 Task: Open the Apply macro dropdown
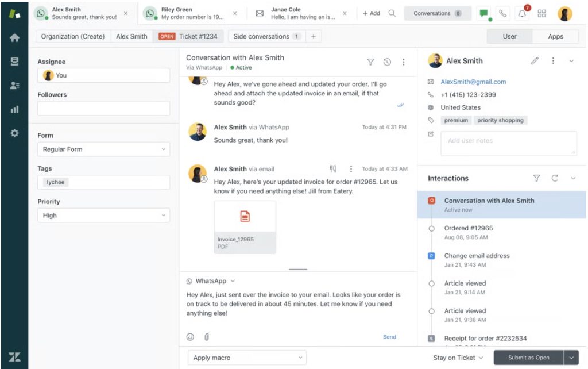point(247,358)
